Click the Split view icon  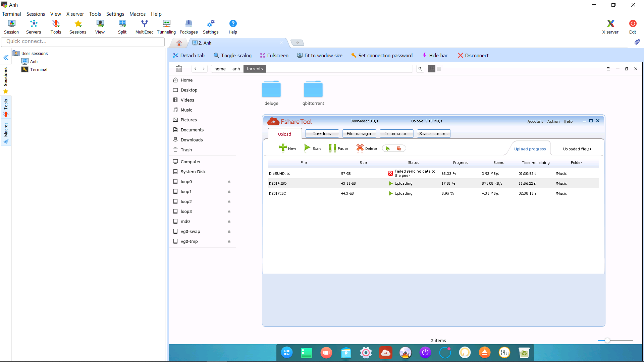coord(122,27)
